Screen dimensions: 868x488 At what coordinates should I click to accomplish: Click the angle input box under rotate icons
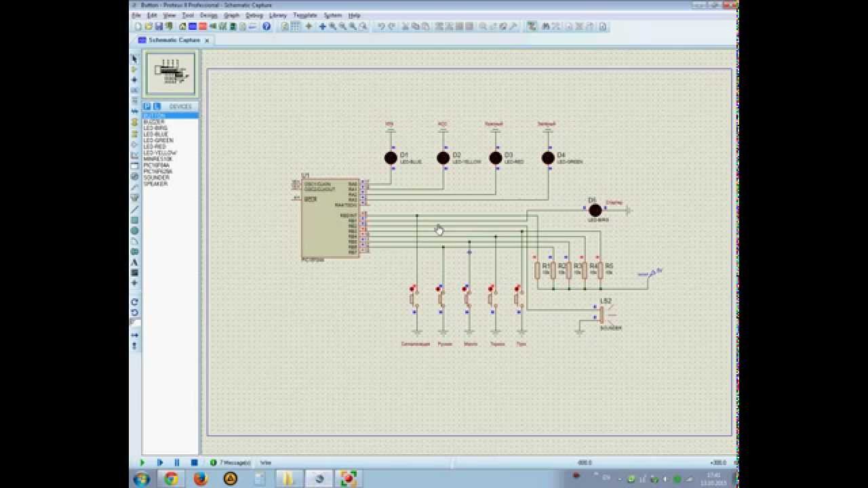tap(135, 323)
